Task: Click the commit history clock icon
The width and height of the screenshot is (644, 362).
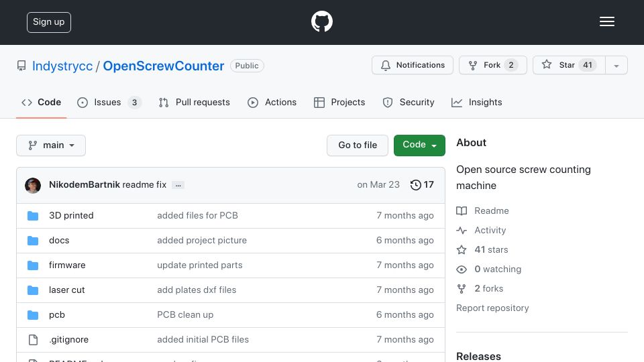Action: [x=416, y=185]
